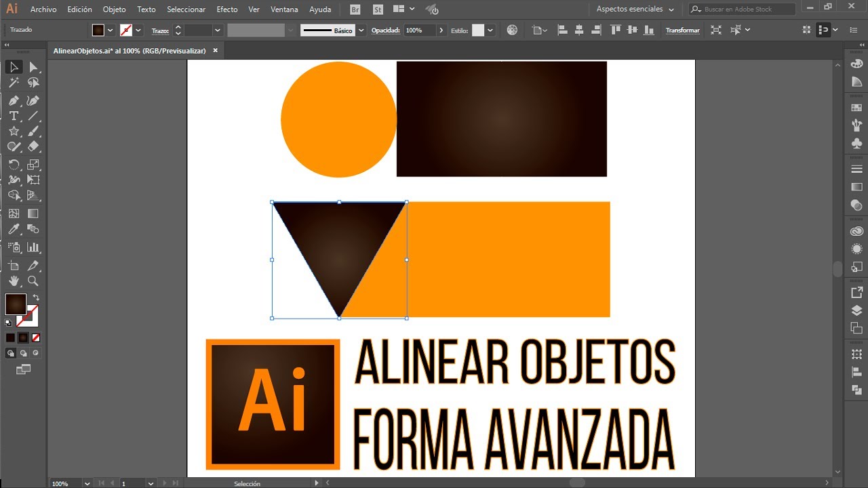The height and width of the screenshot is (488, 868).
Task: Close the AlinearObjetos.ai tab
Action: [x=216, y=50]
